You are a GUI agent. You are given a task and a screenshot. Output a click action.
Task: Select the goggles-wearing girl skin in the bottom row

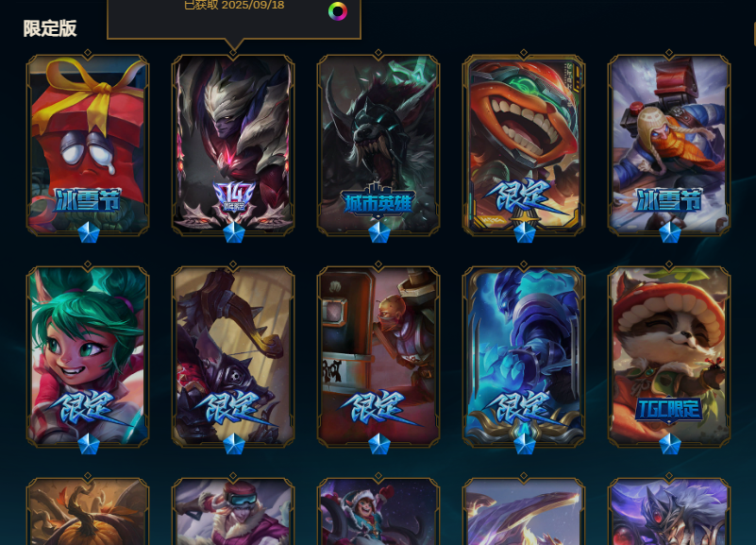pos(233,511)
